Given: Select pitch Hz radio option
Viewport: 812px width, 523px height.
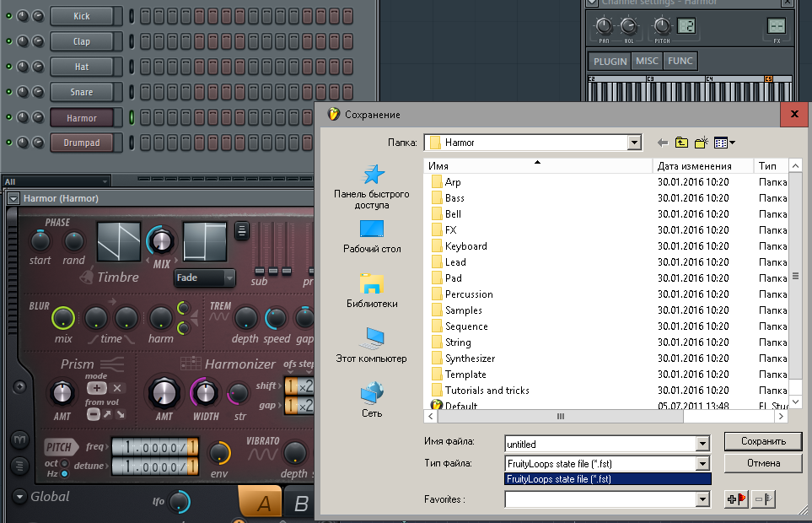Looking at the screenshot, I should 65,473.
